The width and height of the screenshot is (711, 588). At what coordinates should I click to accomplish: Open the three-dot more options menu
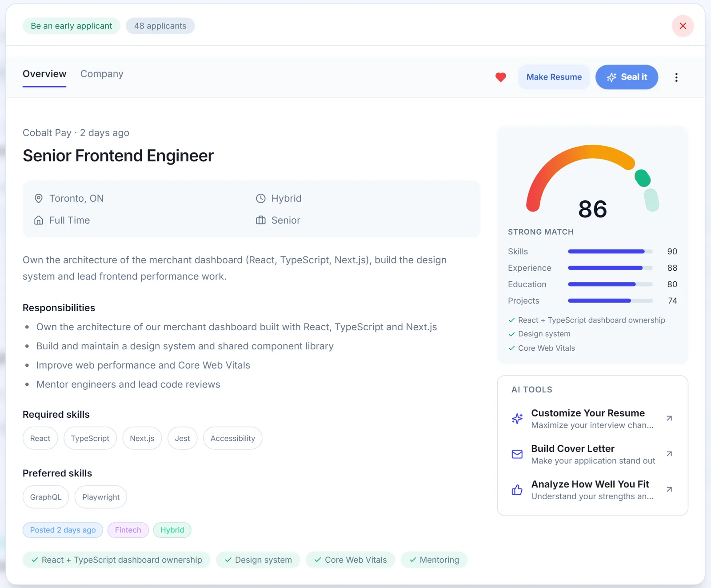(x=676, y=77)
